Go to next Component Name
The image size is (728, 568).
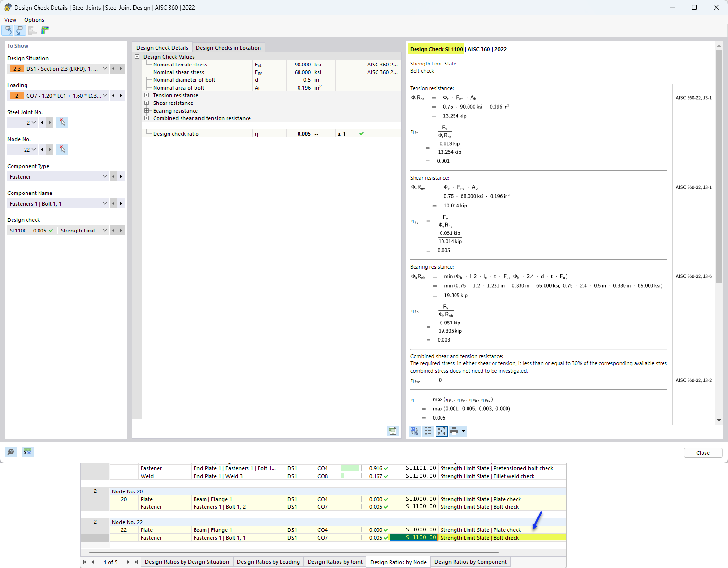coord(121,204)
